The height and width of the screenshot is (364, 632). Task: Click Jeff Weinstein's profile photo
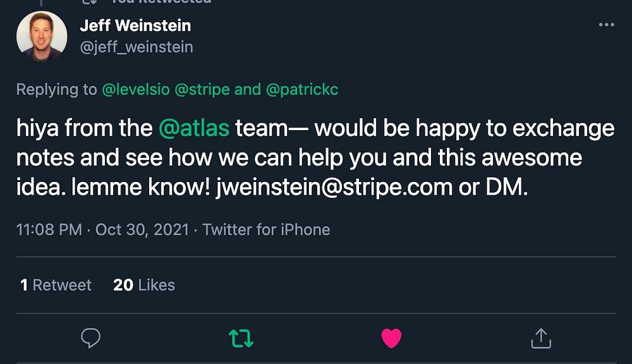(42, 36)
